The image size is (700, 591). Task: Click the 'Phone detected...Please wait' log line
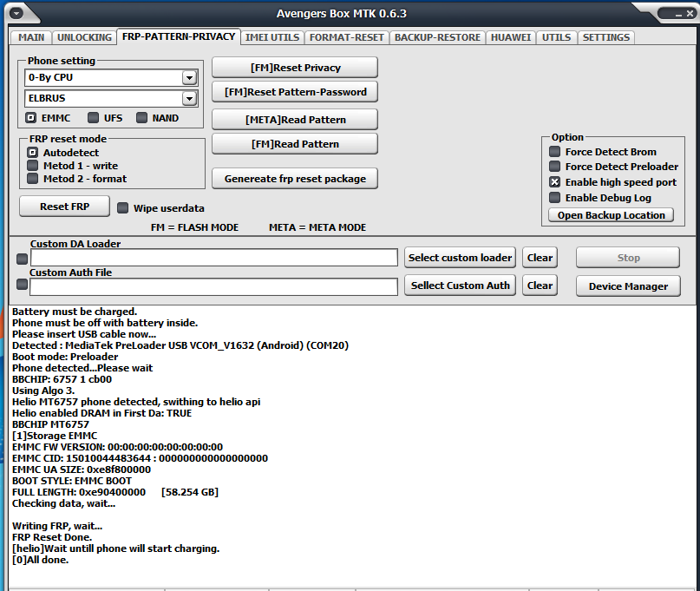pyautogui.click(x=82, y=368)
